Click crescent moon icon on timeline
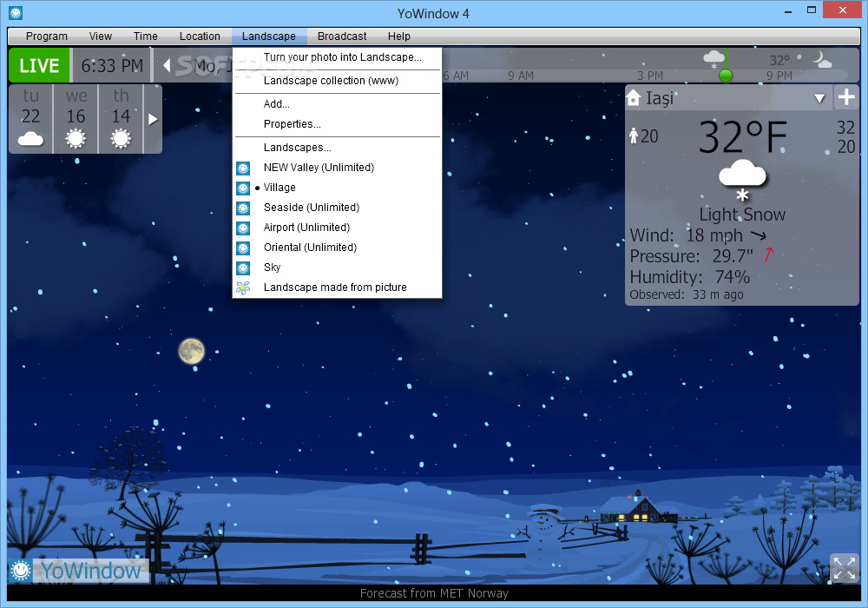868x608 pixels. 821,59
